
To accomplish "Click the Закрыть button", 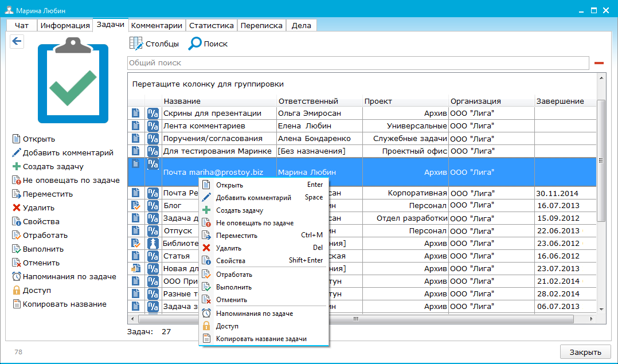I will tap(585, 352).
